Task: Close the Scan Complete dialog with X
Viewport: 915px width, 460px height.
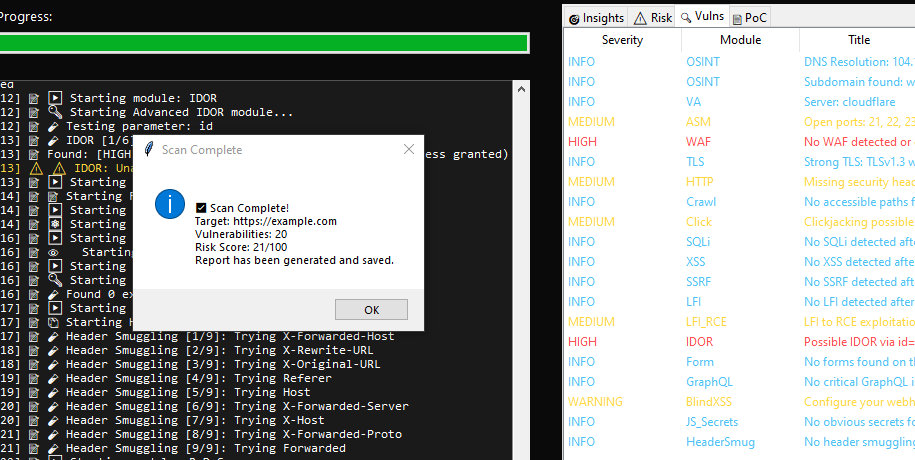Action: [408, 150]
